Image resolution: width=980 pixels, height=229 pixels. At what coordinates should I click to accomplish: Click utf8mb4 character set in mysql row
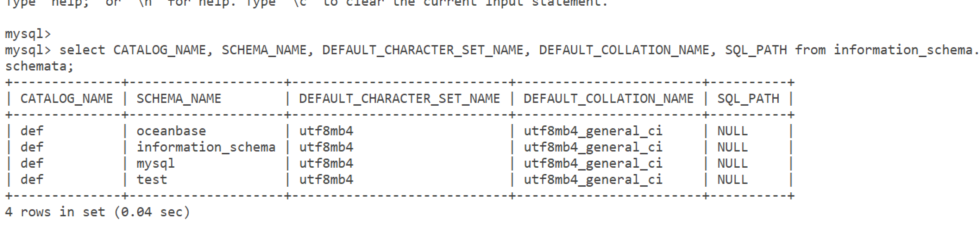point(326,163)
